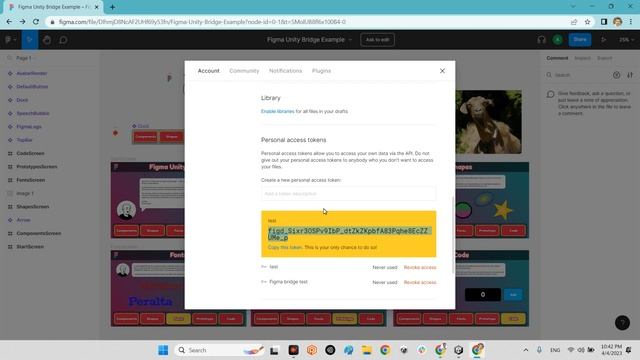Click the dialog's vertical scrollbar
Screen dimensions: 640x360
pyautogui.click(x=453, y=235)
